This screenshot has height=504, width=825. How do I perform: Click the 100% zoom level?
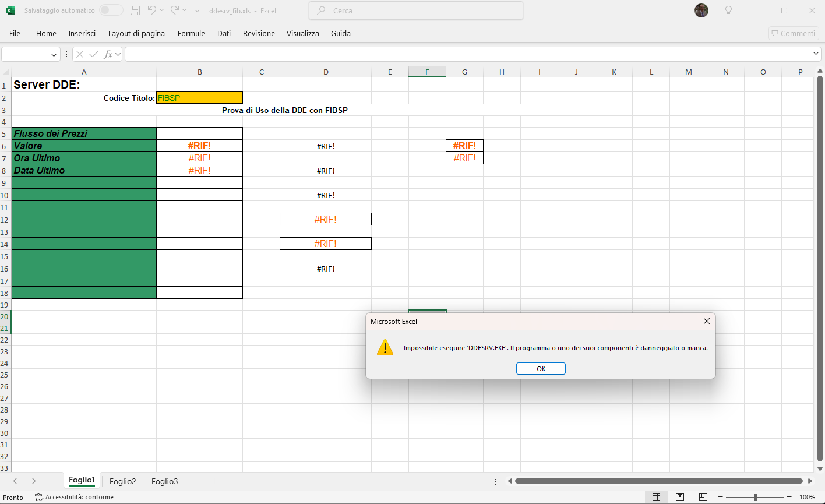tap(808, 497)
